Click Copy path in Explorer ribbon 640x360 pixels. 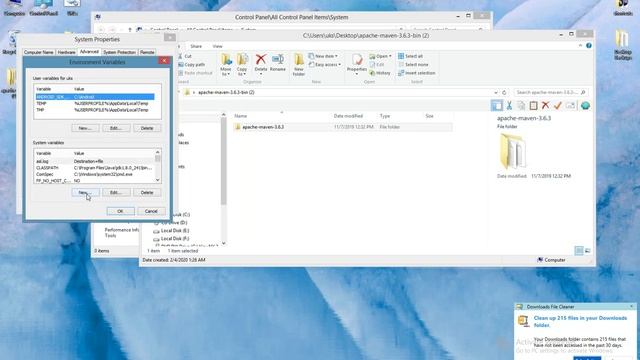(191, 64)
